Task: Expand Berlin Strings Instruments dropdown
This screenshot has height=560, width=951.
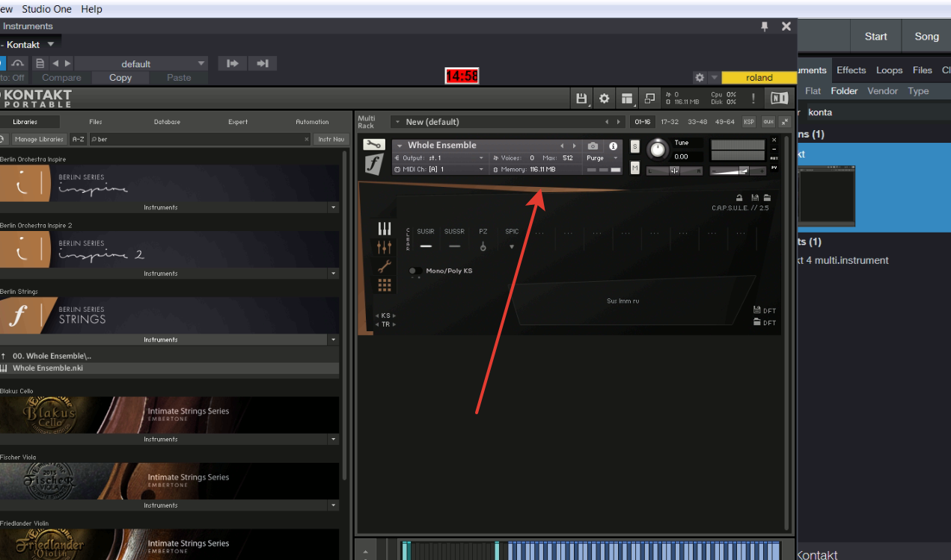Action: tap(333, 339)
